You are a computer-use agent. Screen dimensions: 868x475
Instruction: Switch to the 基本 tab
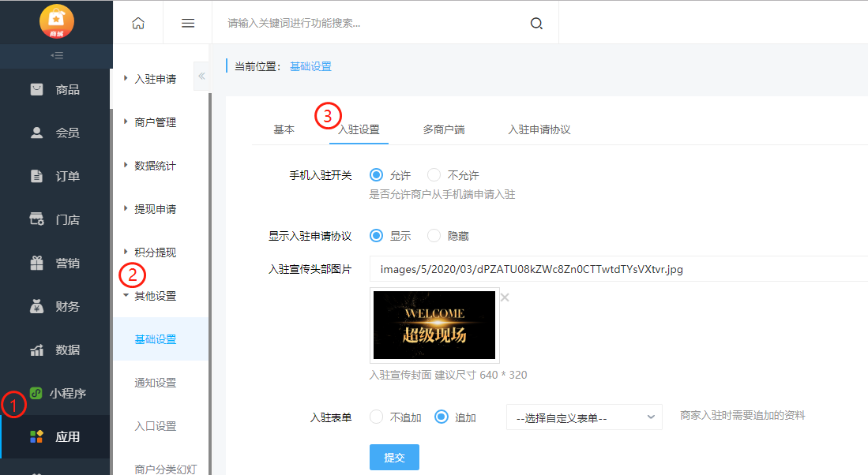pyautogui.click(x=284, y=129)
